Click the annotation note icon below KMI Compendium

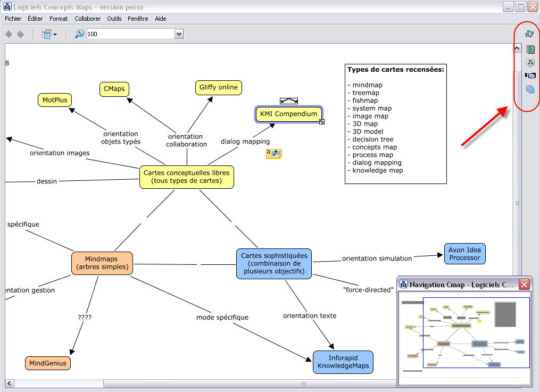[273, 154]
